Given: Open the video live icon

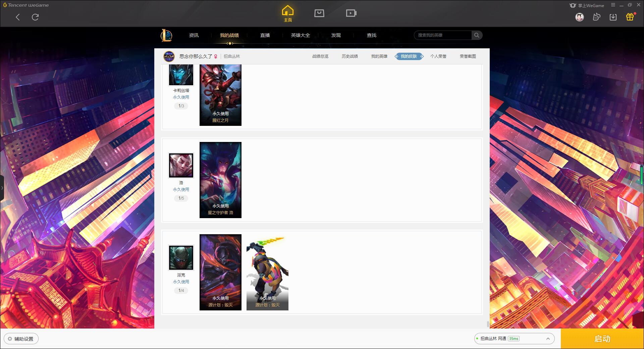Looking at the screenshot, I should 351,13.
